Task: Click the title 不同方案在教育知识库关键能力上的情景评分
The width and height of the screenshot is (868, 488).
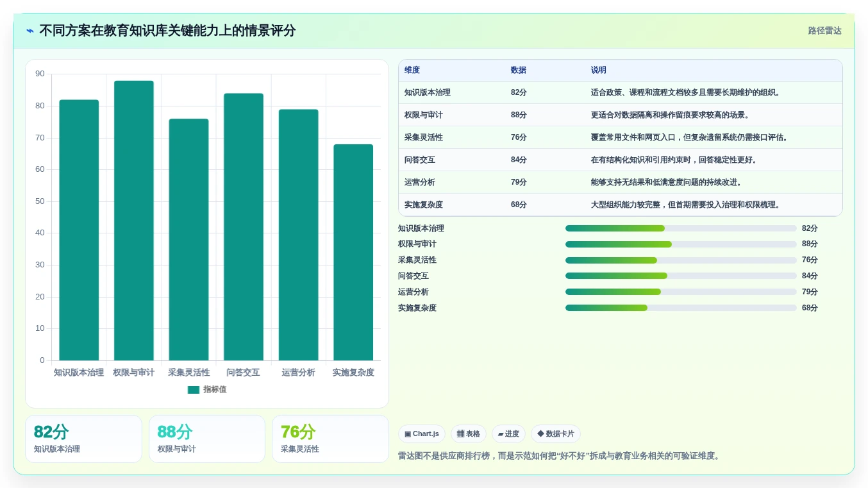Action: pyautogui.click(x=167, y=31)
